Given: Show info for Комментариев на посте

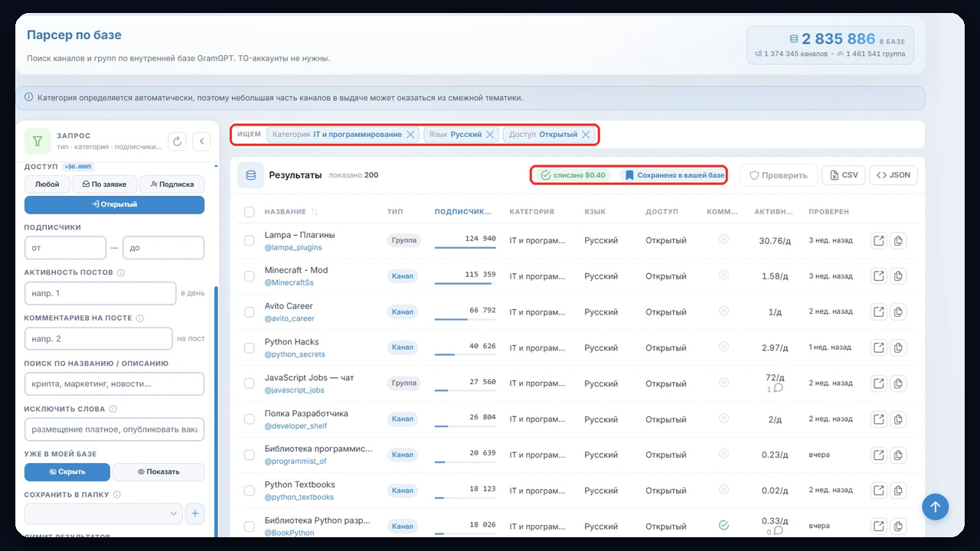Looking at the screenshot, I should 140,318.
